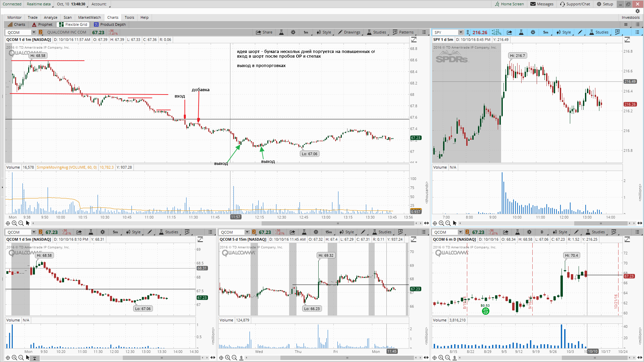Open the Prophet subtab
Image resolution: width=644 pixels, height=362 pixels.
pyautogui.click(x=42, y=24)
